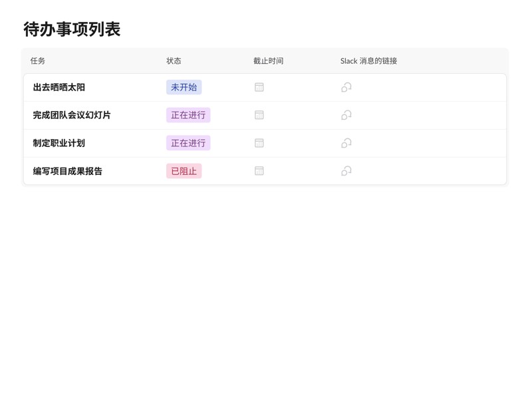Open the calendar icon for 制定职业计划
The width and height of the screenshot is (532, 399).
tap(258, 142)
